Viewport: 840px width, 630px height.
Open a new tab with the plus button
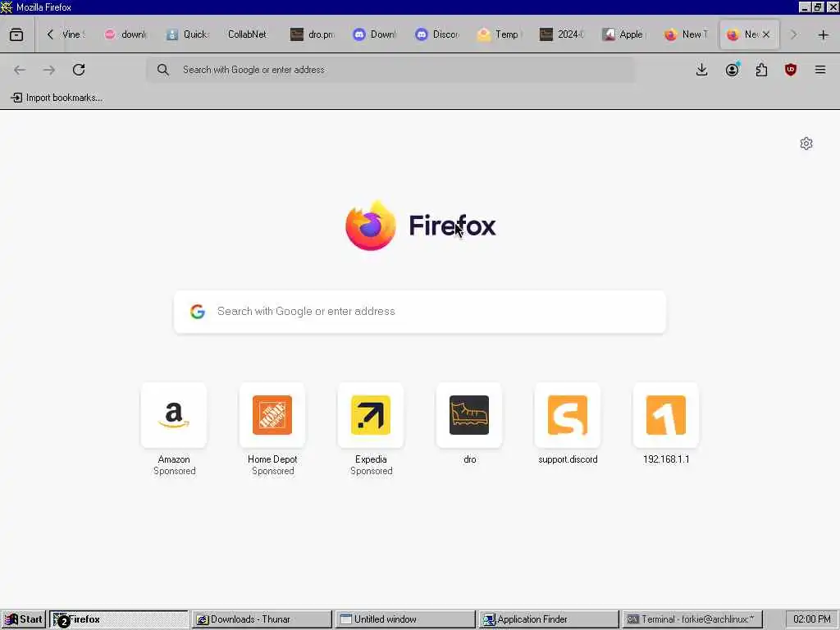[x=824, y=34]
